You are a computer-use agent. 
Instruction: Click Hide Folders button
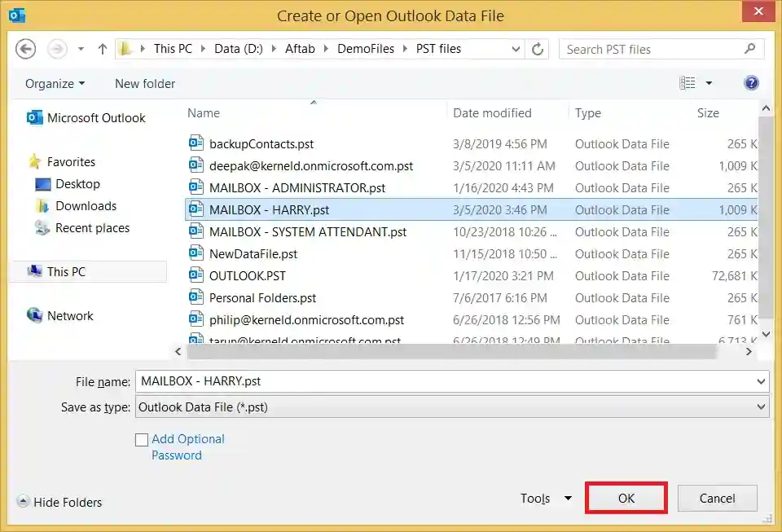pos(59,502)
